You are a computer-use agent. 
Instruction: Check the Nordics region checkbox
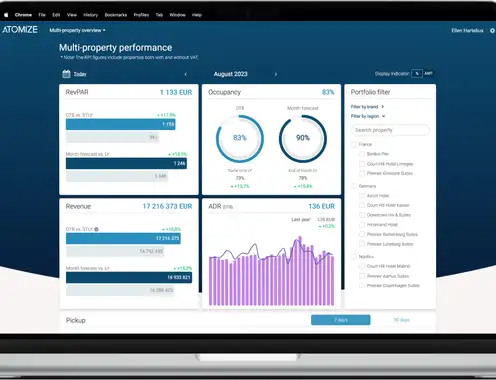[354, 257]
